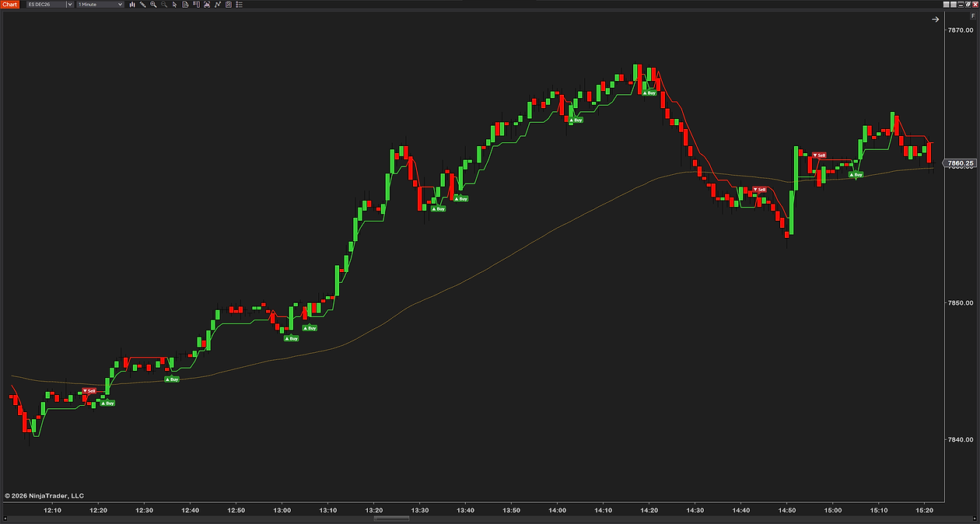Click the 7850.00 price axis label

(x=961, y=302)
